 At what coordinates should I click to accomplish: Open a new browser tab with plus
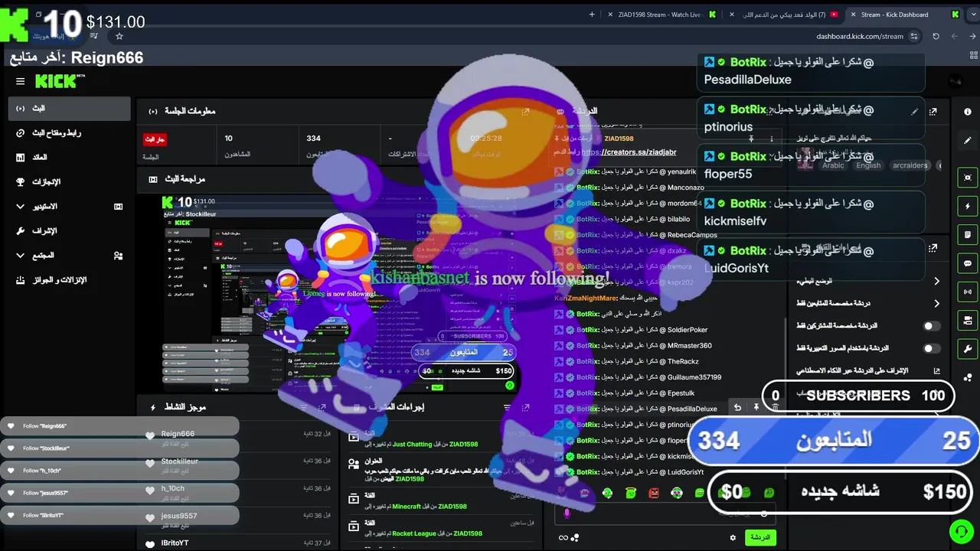(x=592, y=15)
